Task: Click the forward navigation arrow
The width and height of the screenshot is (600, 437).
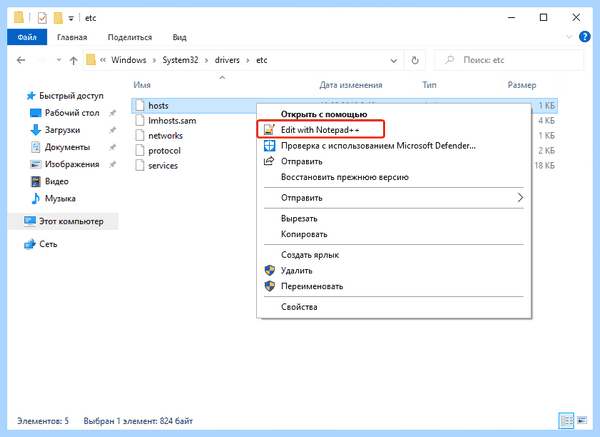Action: (41, 60)
